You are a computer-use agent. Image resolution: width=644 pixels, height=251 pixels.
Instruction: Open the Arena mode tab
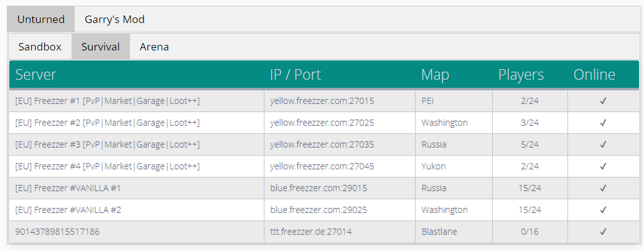[x=154, y=47]
